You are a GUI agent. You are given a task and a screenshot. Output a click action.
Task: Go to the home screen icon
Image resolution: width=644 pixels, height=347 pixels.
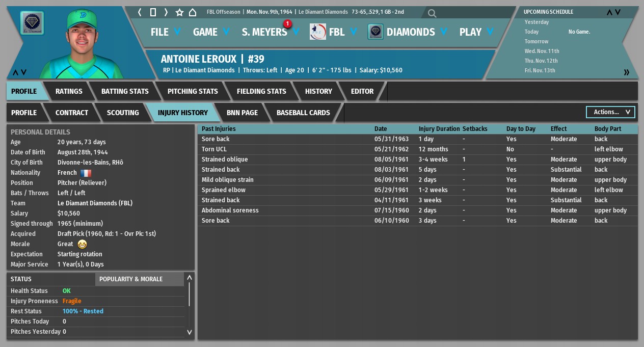(x=193, y=12)
